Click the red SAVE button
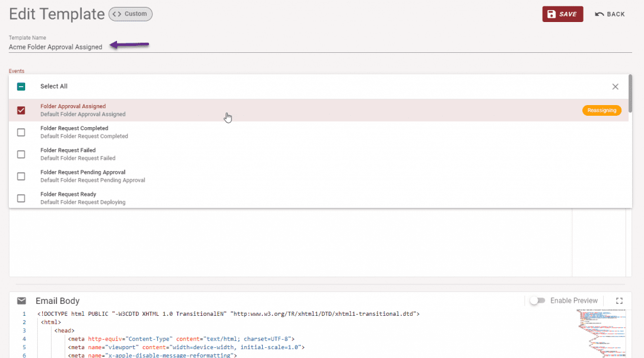 [x=562, y=14]
